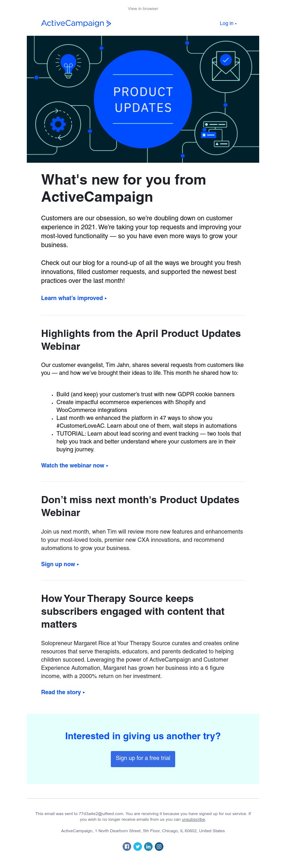Open the Twitter social icon
Viewport: 286px width, 868px height.
138,846
